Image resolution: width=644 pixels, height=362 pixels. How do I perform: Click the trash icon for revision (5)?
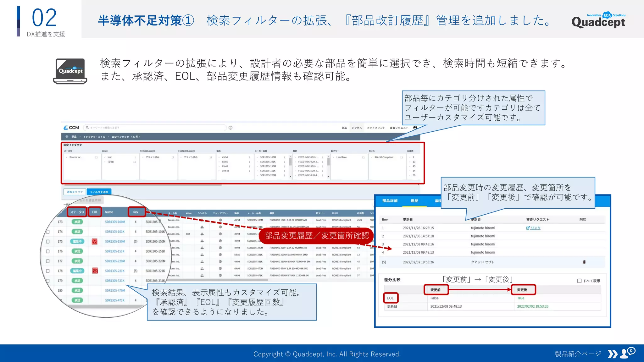tap(584, 262)
